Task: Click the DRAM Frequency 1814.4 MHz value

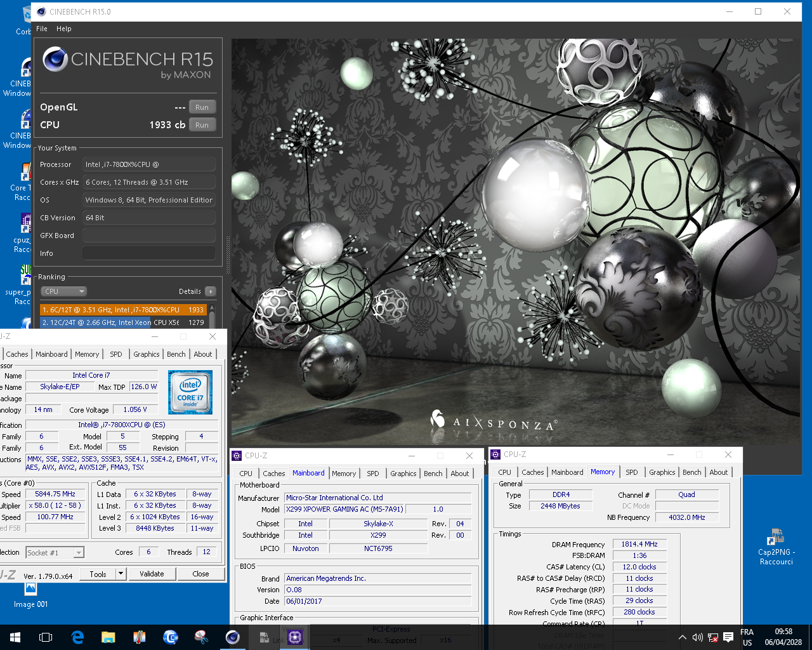Action: coord(639,544)
